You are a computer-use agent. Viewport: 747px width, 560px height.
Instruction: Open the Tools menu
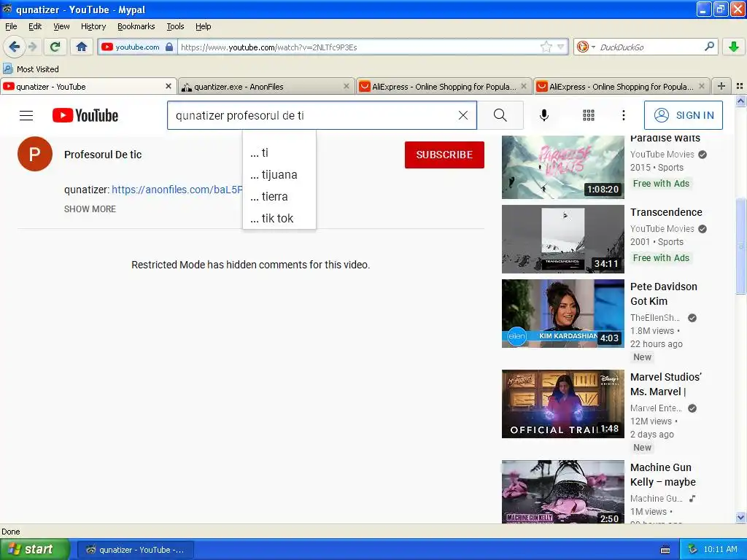175,26
